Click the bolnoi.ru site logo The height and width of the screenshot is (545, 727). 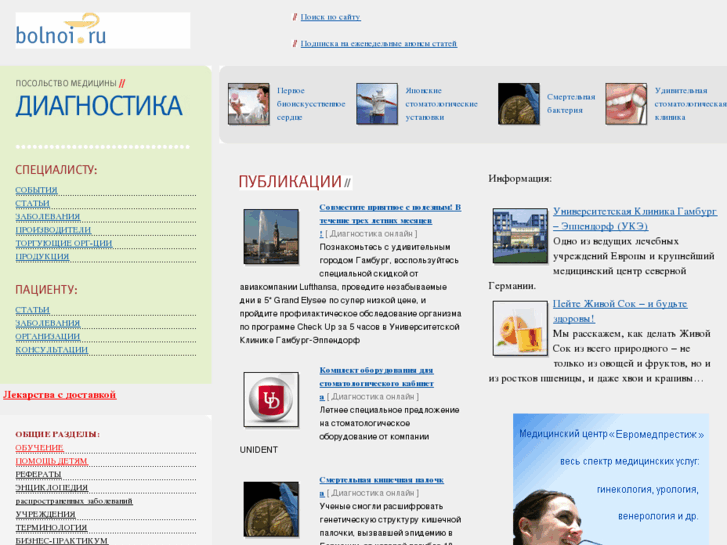(102, 30)
